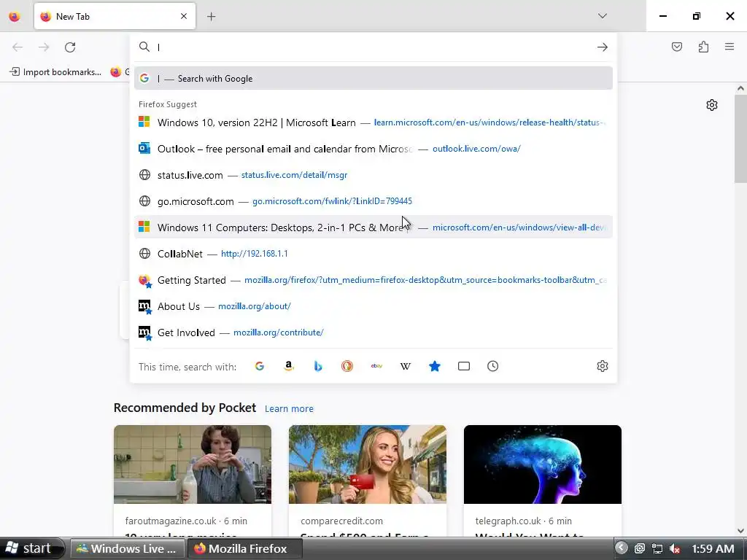Search this time with DuckDuckGo icon
The image size is (747, 560).
pos(347,366)
